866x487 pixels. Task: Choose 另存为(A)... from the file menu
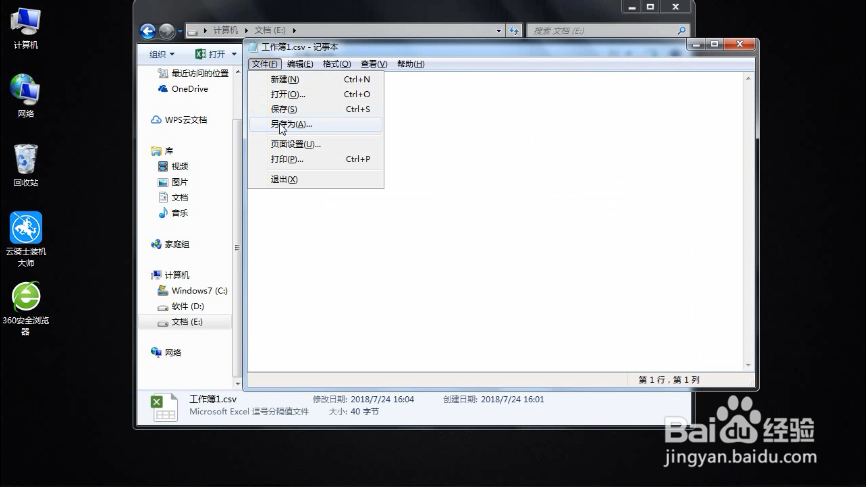point(316,124)
